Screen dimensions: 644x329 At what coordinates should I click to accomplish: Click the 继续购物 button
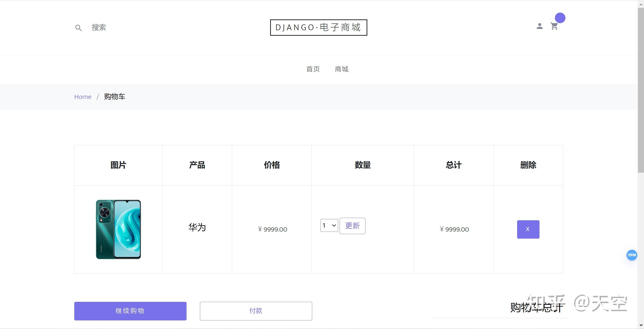(130, 311)
